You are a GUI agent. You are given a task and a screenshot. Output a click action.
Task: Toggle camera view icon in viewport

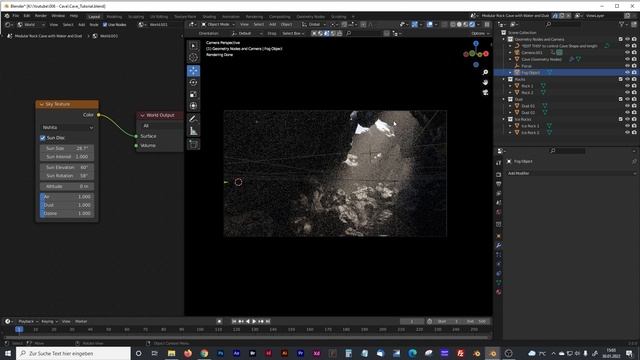click(485, 93)
